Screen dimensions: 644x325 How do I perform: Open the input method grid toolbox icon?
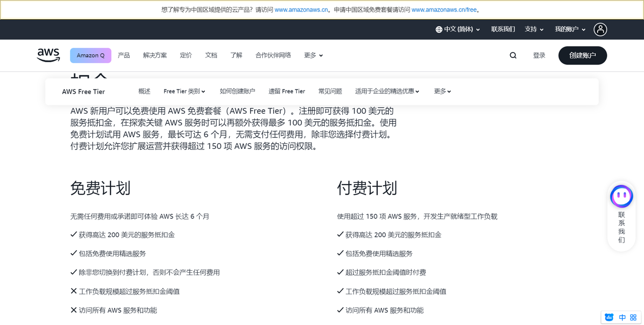(x=633, y=317)
